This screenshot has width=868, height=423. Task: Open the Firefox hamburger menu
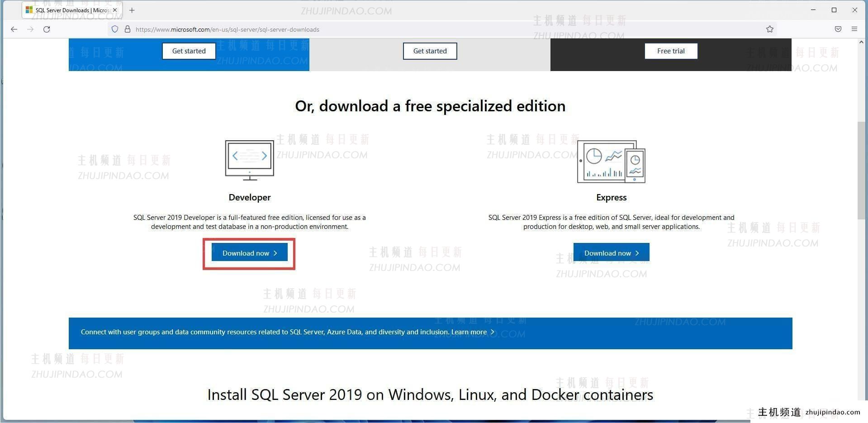[x=854, y=29]
